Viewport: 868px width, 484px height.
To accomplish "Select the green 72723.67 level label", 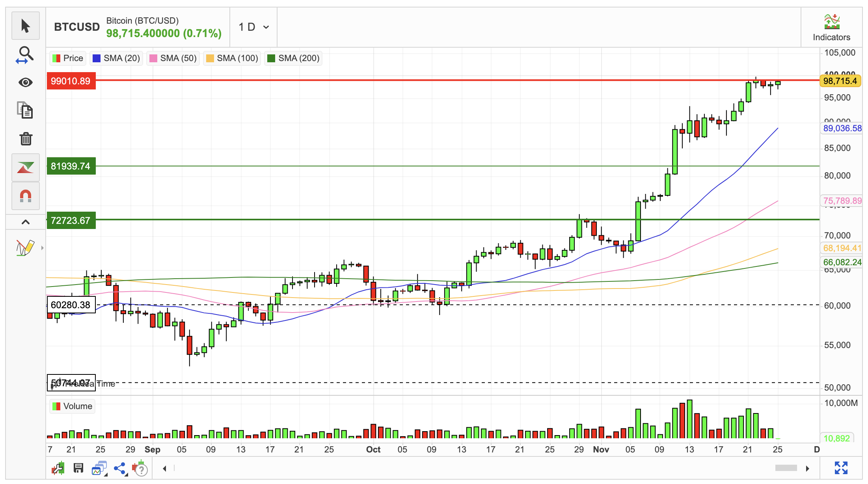I will [71, 220].
